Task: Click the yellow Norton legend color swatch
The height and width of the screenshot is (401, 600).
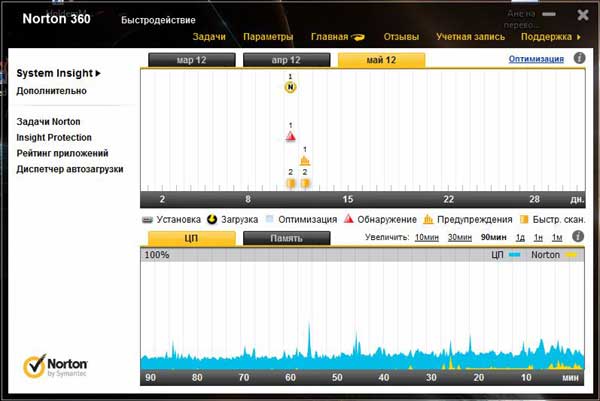Action: (x=571, y=255)
